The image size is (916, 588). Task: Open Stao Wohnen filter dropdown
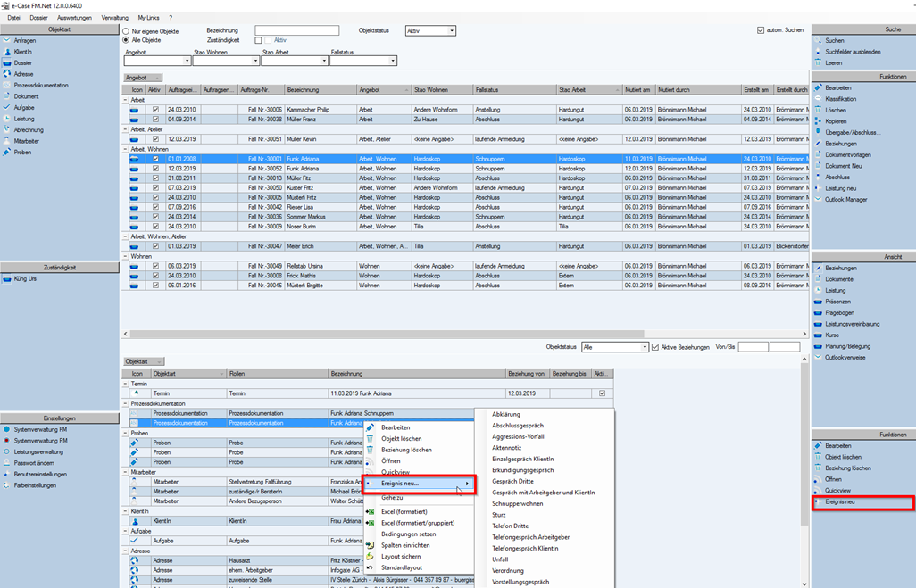pyautogui.click(x=255, y=61)
